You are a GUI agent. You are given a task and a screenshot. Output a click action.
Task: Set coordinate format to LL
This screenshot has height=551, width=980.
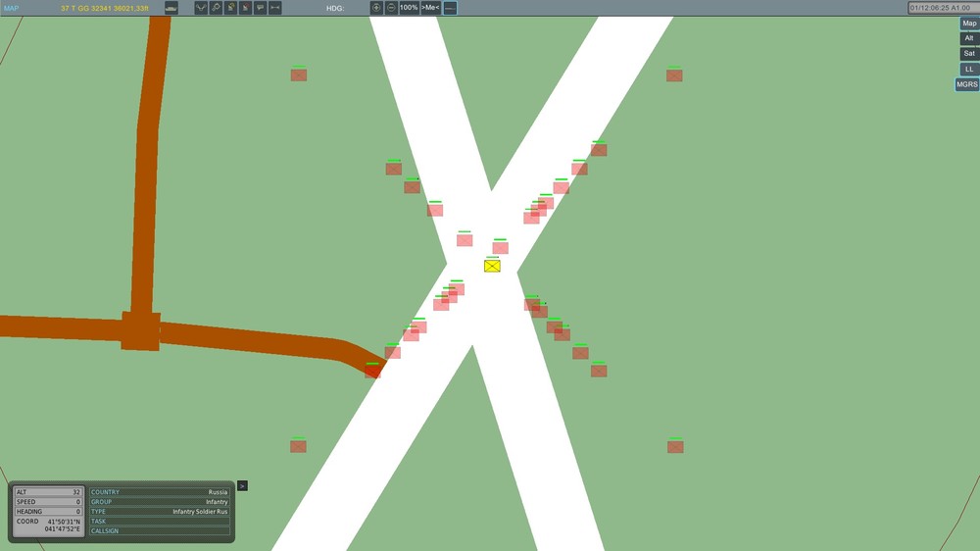coord(969,70)
